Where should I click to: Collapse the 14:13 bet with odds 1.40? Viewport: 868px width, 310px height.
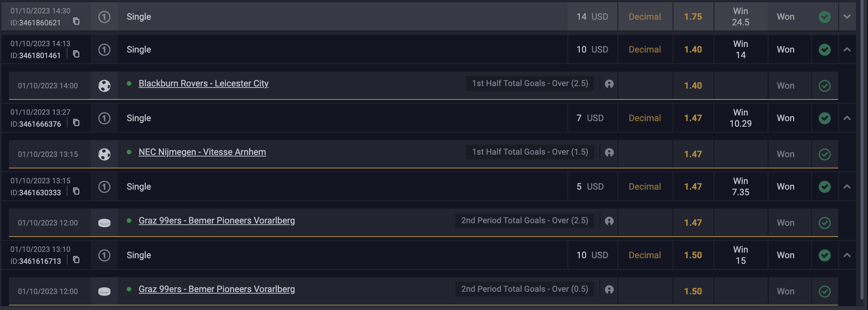847,50
